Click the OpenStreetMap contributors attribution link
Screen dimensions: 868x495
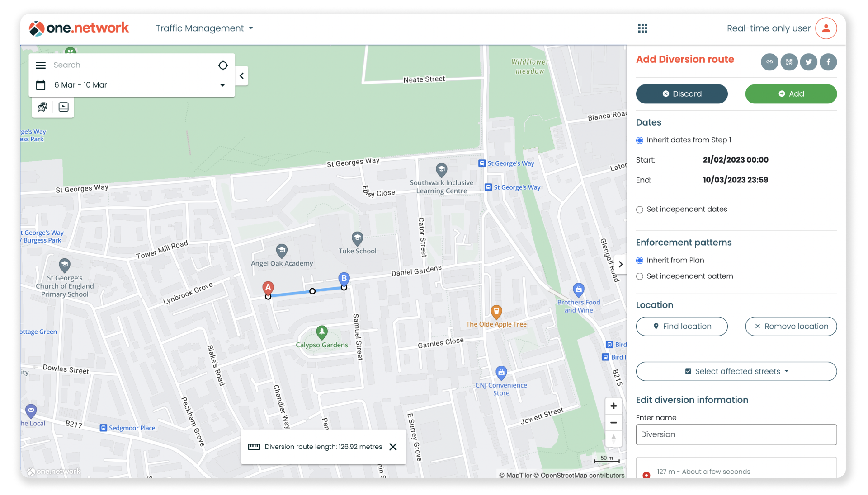pyautogui.click(x=579, y=475)
